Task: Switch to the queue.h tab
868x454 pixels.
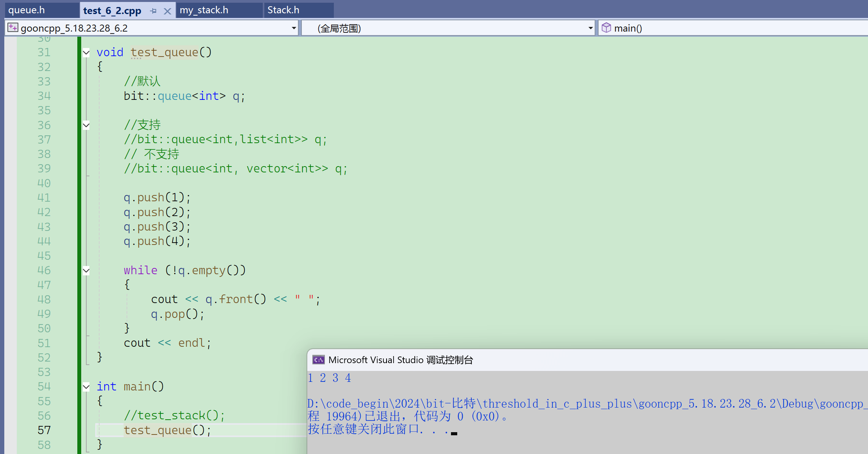Action: [27, 10]
